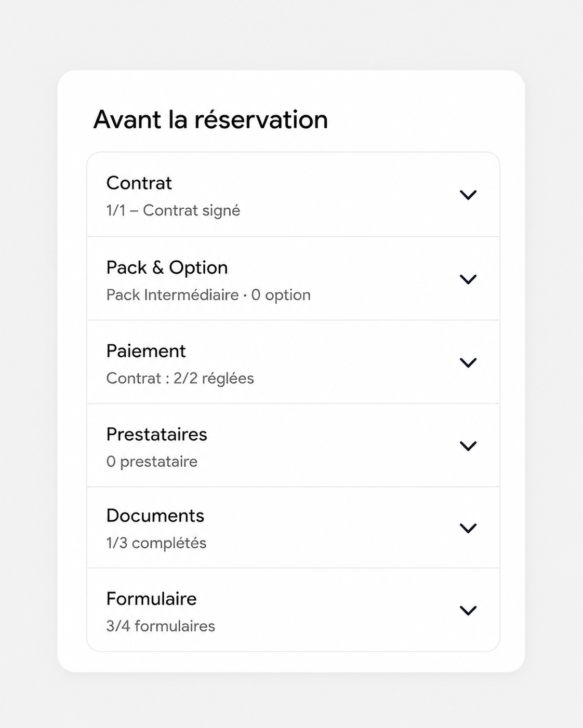Screen dimensions: 583x728
Task: Open the Pack & Option row title
Action: point(167,267)
